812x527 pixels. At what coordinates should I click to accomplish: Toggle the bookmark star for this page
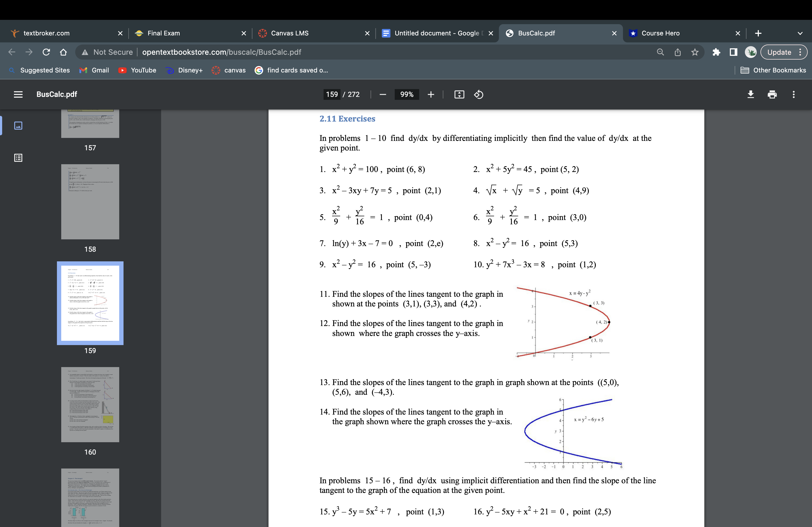click(695, 52)
